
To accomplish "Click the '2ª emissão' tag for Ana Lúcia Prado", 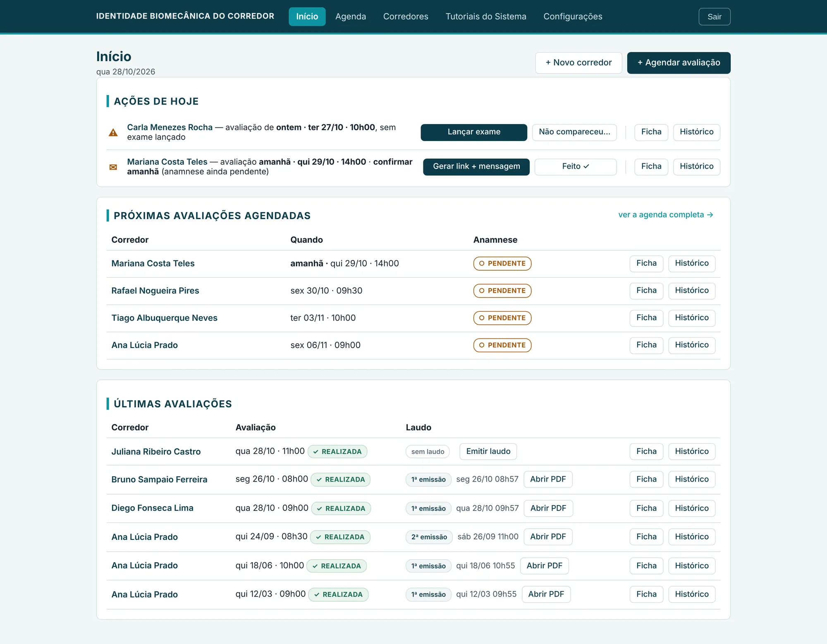I will point(429,537).
